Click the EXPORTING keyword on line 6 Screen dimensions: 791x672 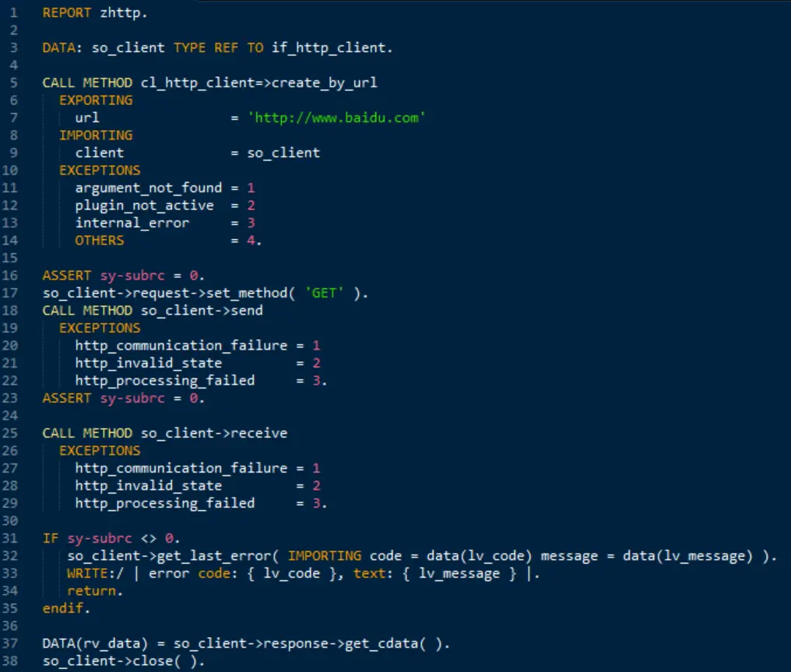[96, 100]
